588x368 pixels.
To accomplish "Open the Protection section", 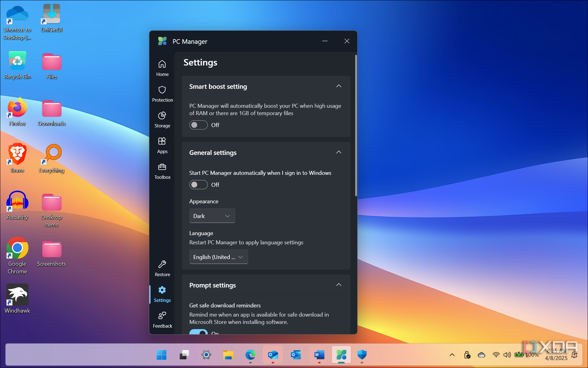I will (162, 94).
